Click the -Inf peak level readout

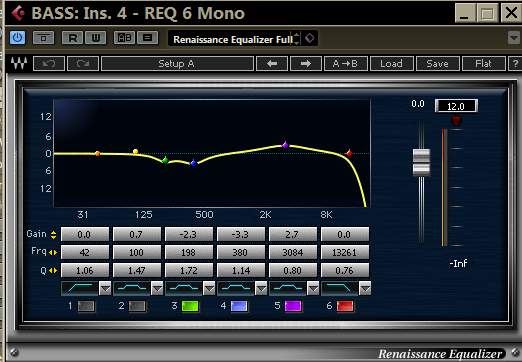coord(458,264)
